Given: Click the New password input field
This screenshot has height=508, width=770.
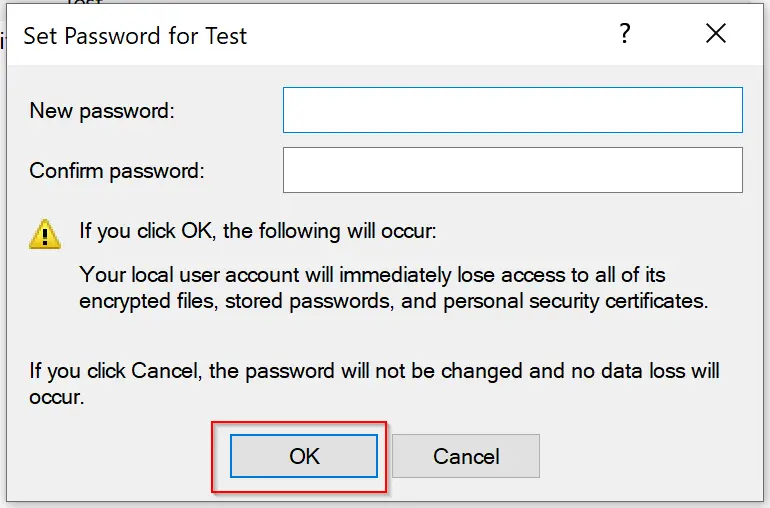Looking at the screenshot, I should pos(513,110).
